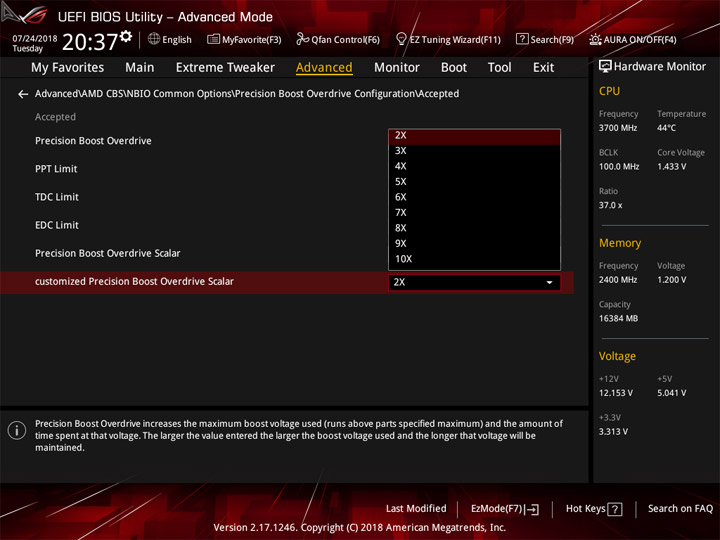Click the settings gear next to clock
Screen dimensions: 720x540
pyautogui.click(x=126, y=36)
